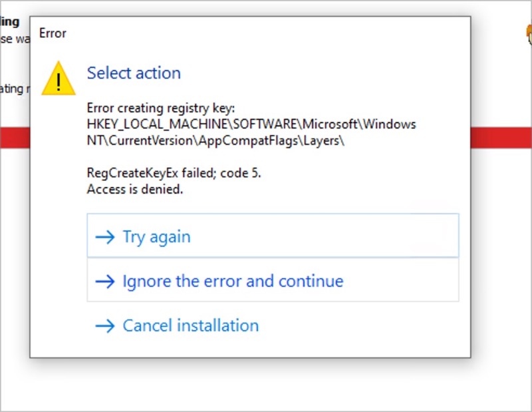Image resolution: width=532 pixels, height=412 pixels.
Task: Click the NT\CurrentVersion\AppCompatFlags\Layers line
Action: [215, 140]
